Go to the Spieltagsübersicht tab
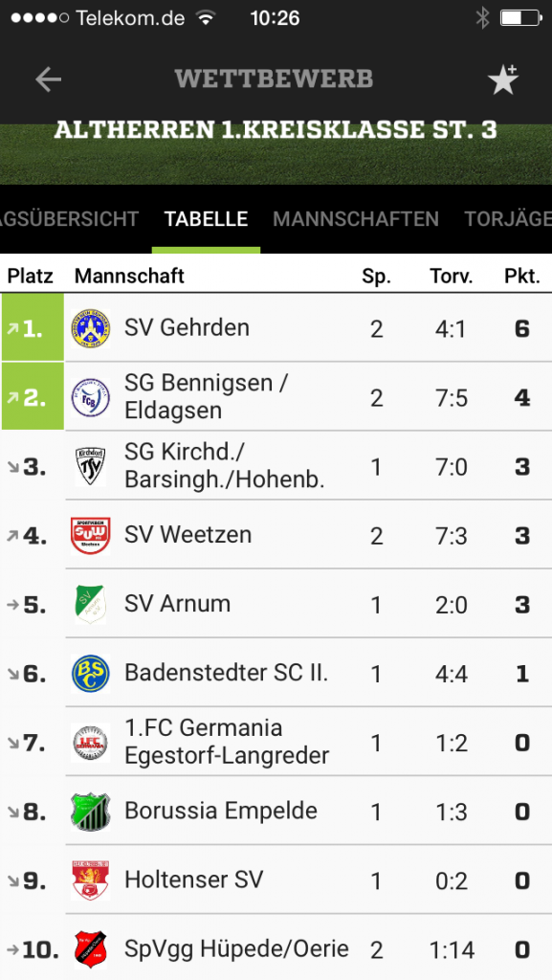Image resolution: width=552 pixels, height=980 pixels. 69,219
